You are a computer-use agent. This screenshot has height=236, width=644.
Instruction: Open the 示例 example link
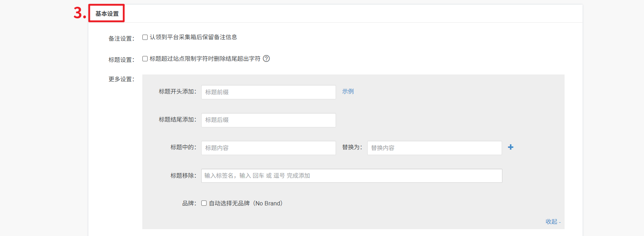pos(348,92)
